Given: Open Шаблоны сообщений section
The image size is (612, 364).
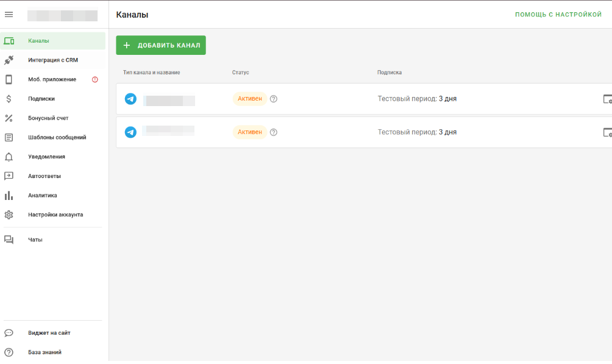Looking at the screenshot, I should pyautogui.click(x=52, y=137).
